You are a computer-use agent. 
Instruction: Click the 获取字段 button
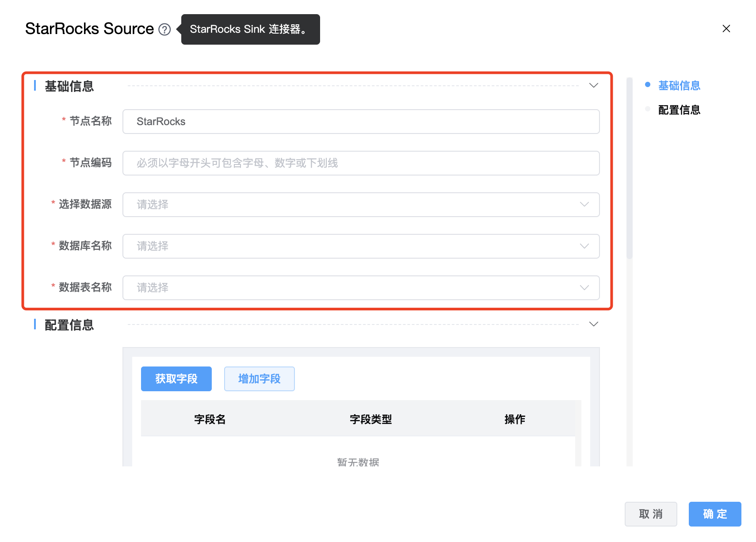[x=176, y=379]
